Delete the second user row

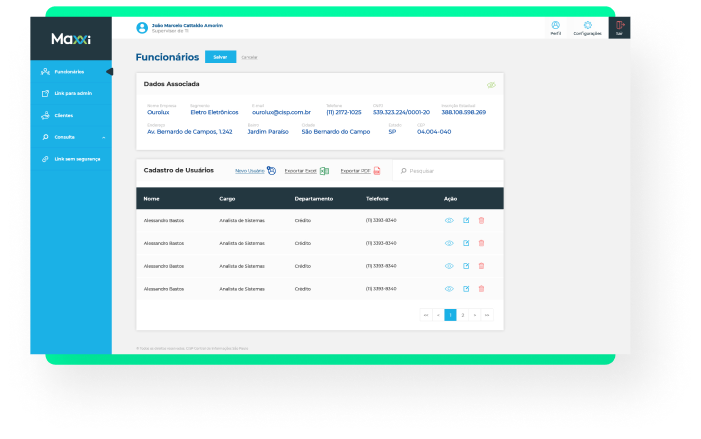point(481,243)
